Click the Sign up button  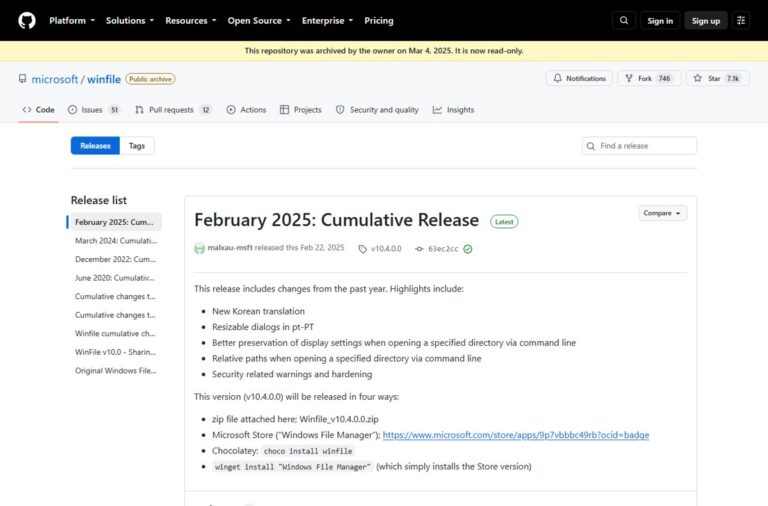click(706, 21)
